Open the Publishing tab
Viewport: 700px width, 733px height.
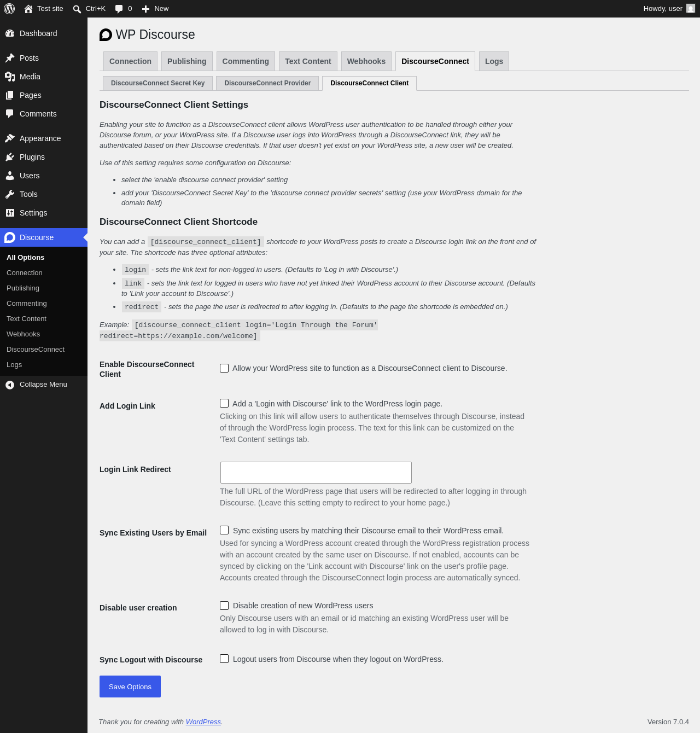tap(186, 61)
